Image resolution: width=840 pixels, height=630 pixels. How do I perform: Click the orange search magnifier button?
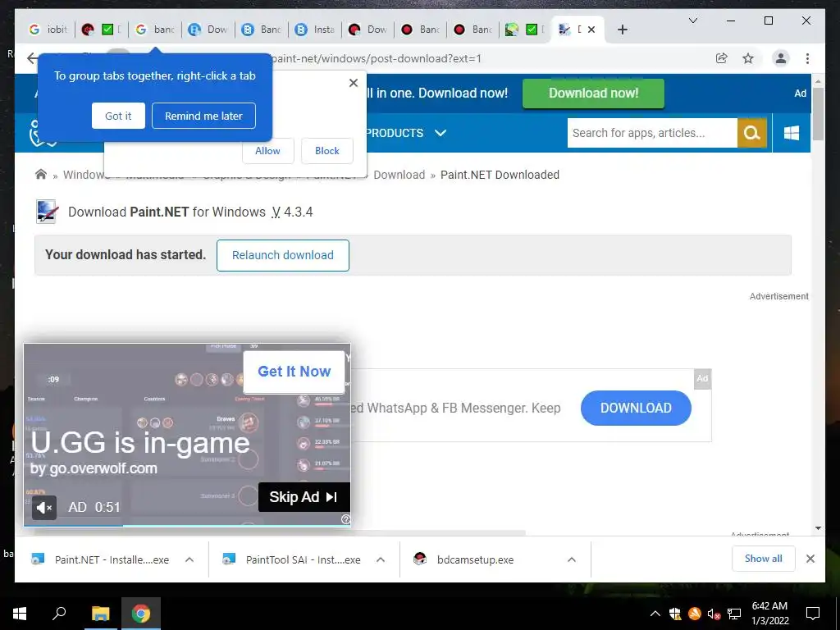(x=752, y=133)
